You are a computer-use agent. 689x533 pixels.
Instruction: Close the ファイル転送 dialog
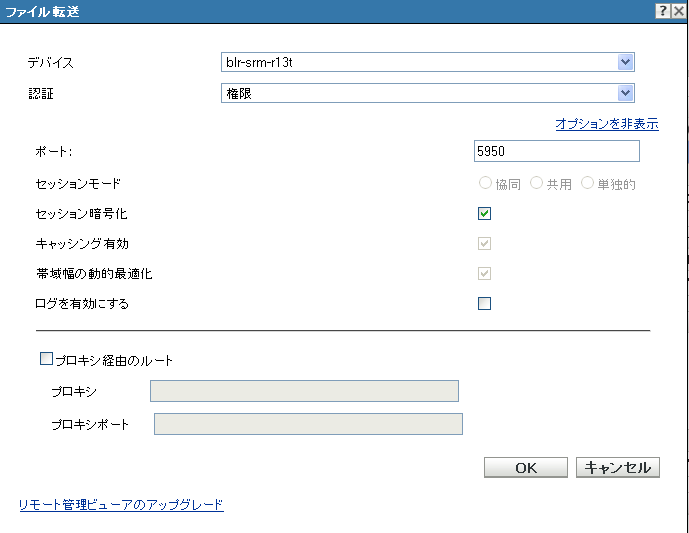click(679, 11)
